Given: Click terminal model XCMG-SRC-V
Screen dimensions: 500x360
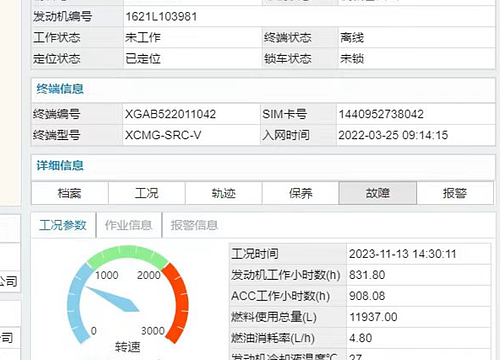Looking at the screenshot, I should coord(163,135).
